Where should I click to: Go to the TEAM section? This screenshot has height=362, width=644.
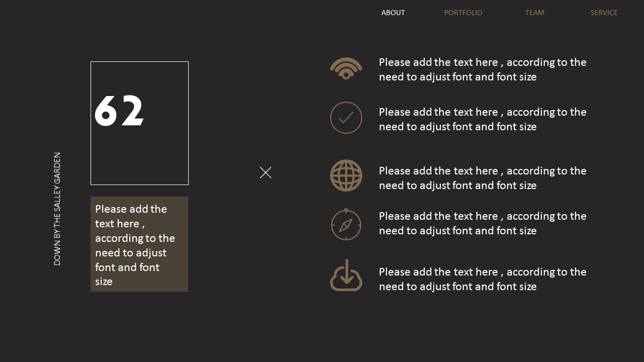coord(534,13)
